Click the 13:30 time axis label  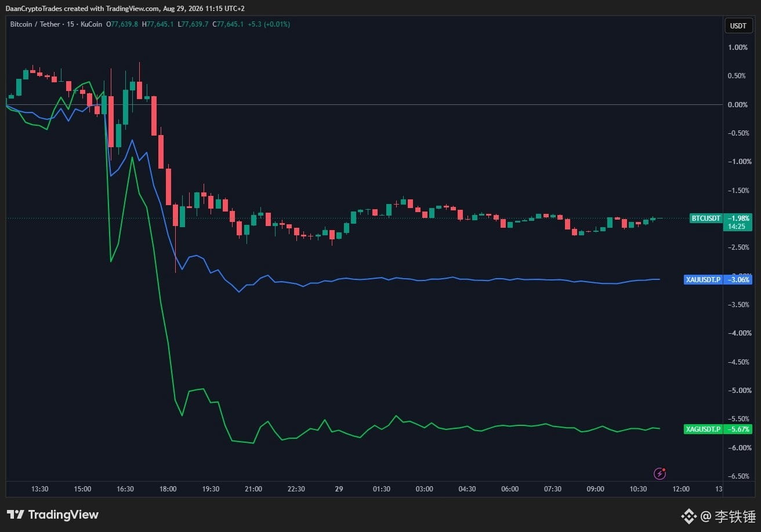[40, 489]
